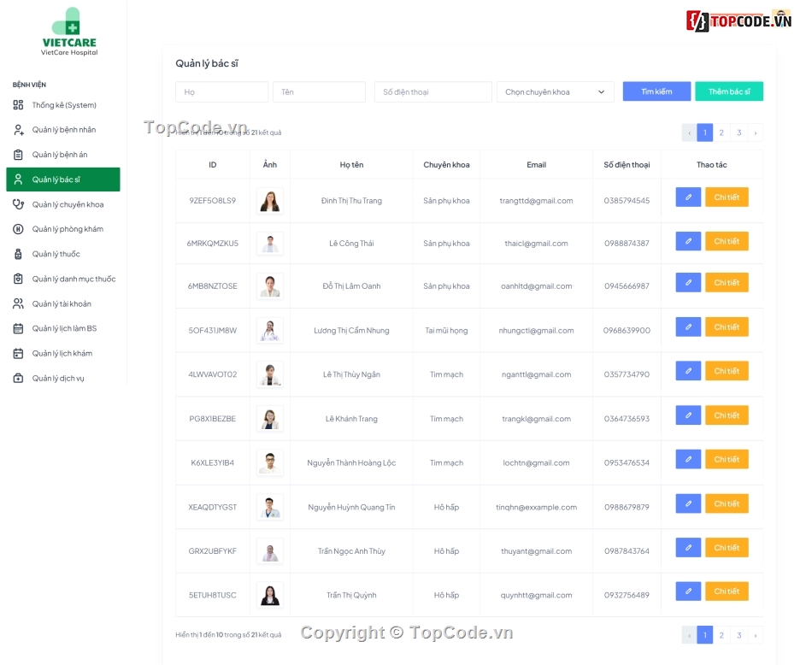Click the previous-page chevron in the top pagination
Image resolution: width=812 pixels, height=665 pixels.
689,132
